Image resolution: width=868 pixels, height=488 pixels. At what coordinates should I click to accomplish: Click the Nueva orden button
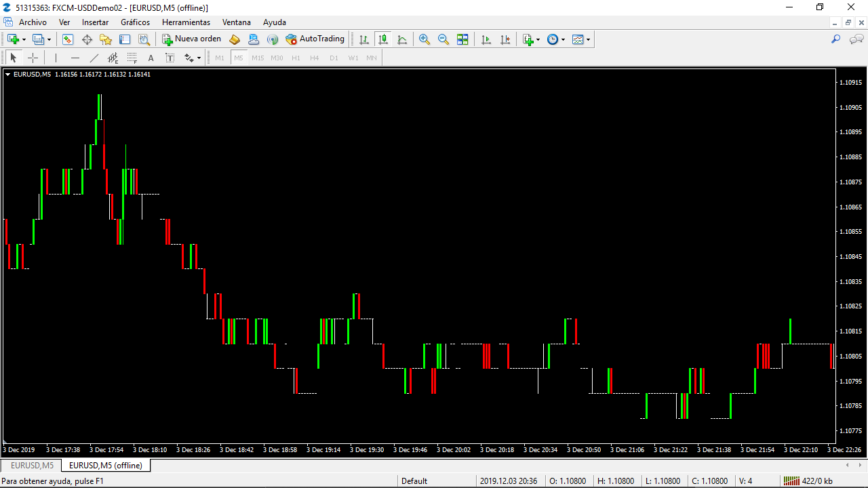click(x=192, y=39)
